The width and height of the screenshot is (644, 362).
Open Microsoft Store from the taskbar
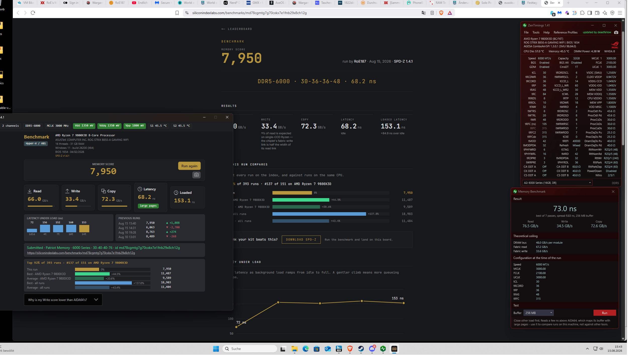[316, 349]
